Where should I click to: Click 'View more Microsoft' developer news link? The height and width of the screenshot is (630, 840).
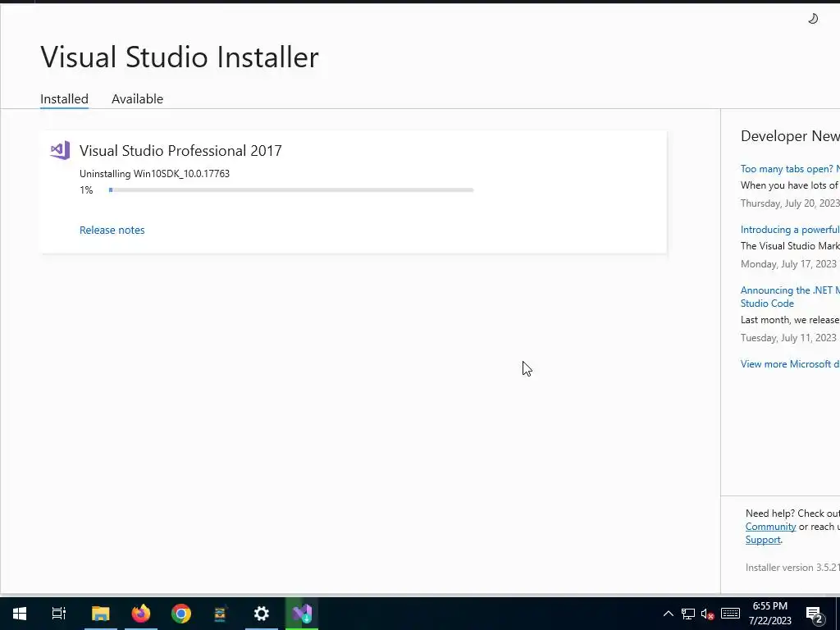click(790, 363)
